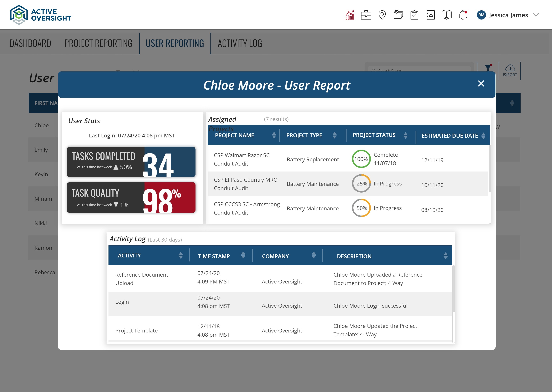Screen dimensions: 552x392
Task: Check the notification bell icon
Action: [462, 15]
